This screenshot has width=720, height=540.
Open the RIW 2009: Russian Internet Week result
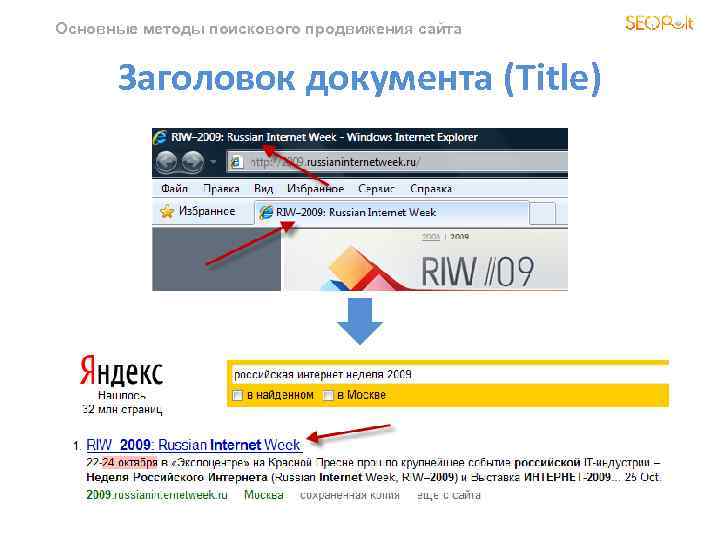point(193,445)
